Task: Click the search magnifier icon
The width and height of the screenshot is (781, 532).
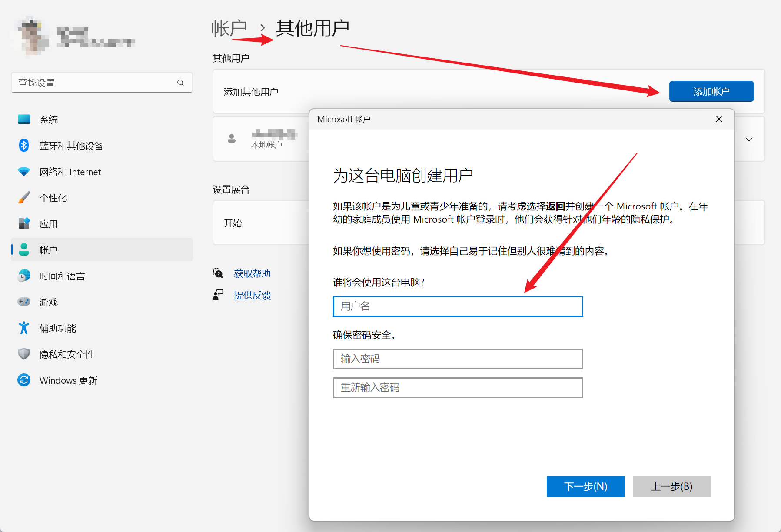Action: [181, 83]
